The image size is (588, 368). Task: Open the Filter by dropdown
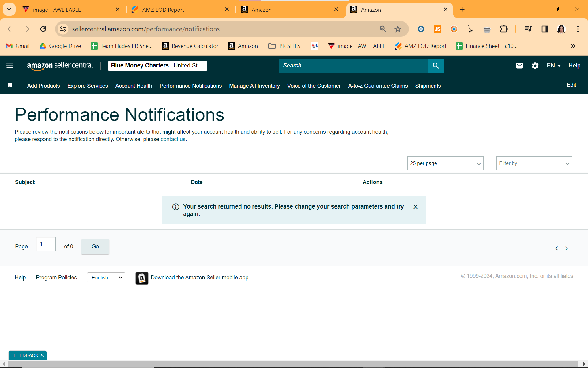coord(534,163)
